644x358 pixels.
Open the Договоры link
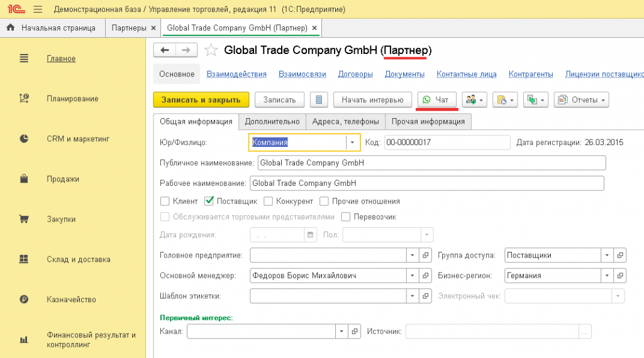tap(355, 74)
